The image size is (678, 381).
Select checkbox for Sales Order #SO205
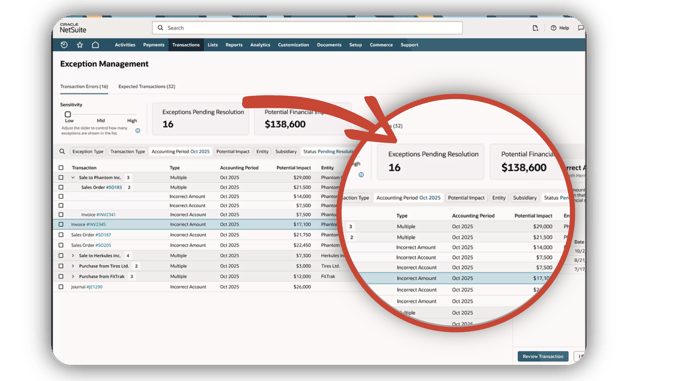[x=61, y=245]
